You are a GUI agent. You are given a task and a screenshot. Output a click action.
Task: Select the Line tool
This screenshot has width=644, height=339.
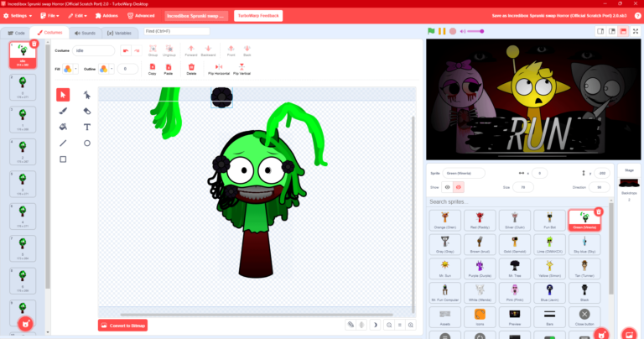tap(63, 143)
